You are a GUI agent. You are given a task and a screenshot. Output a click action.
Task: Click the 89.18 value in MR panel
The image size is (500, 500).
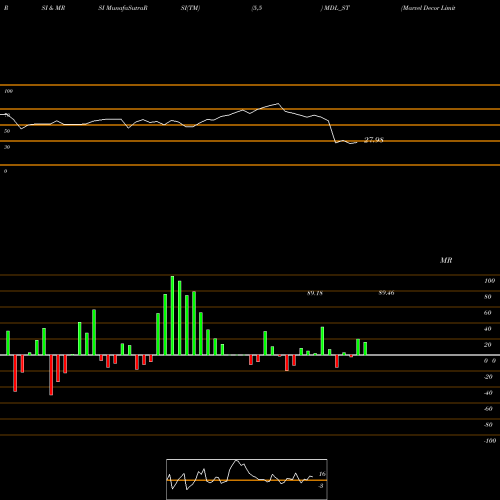coord(315,293)
